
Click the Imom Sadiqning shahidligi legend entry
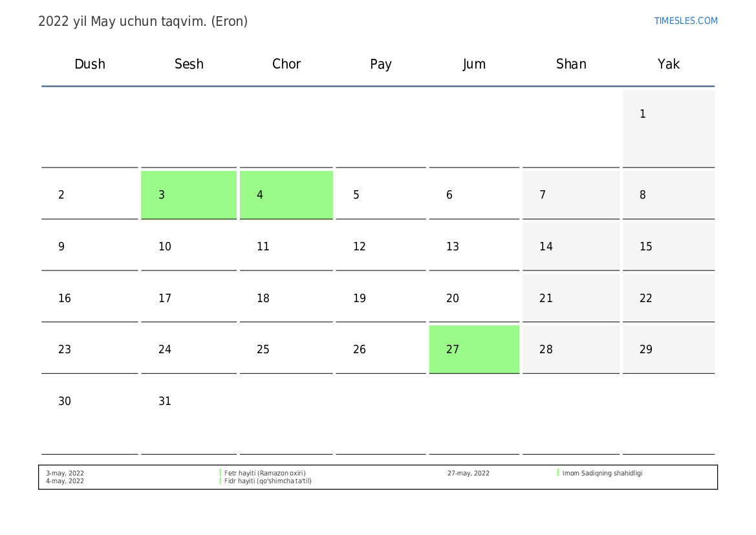[602, 473]
